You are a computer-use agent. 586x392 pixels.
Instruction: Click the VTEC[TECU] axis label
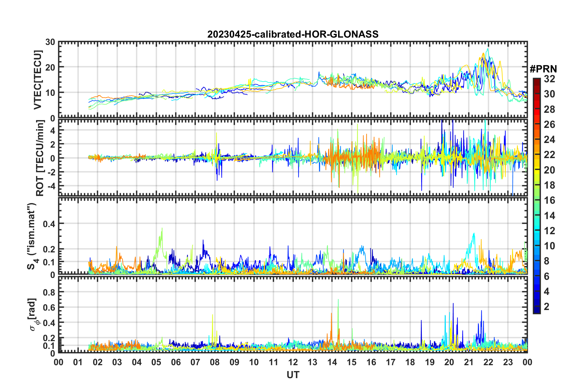(x=38, y=80)
